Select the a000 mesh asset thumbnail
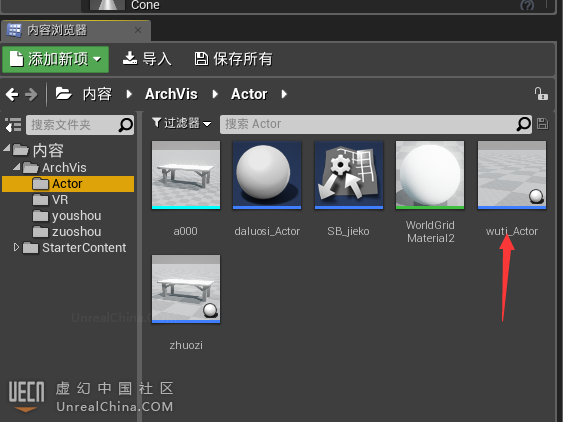The height and width of the screenshot is (422, 563). coord(186,175)
